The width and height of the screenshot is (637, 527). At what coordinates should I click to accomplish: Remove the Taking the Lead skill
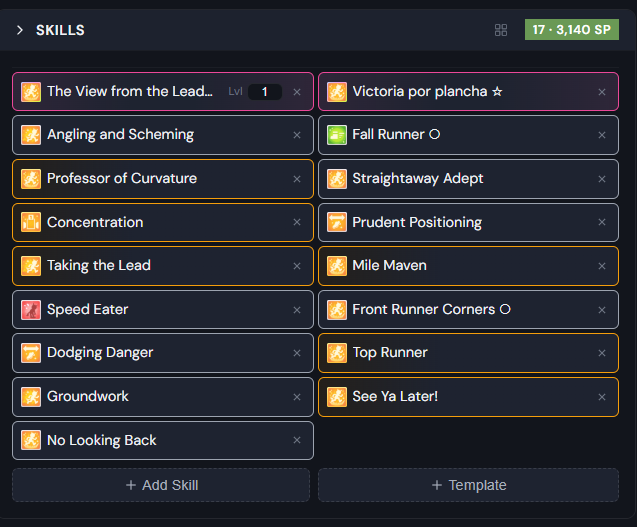click(x=297, y=266)
